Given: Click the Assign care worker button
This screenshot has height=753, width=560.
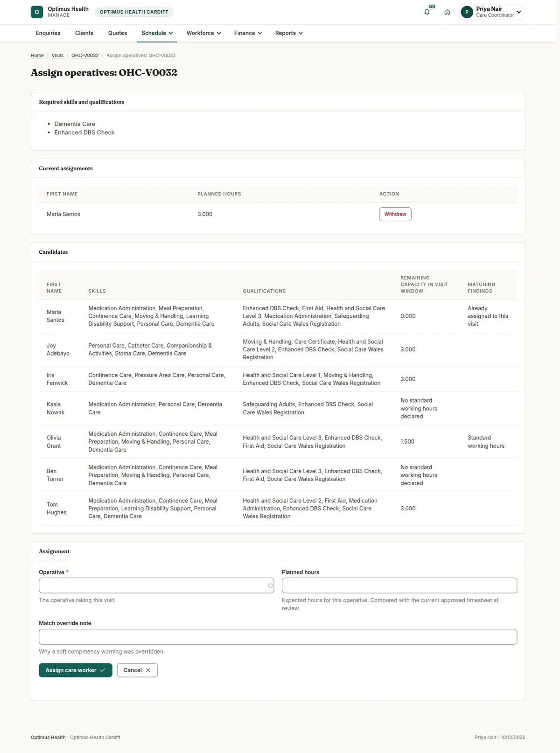Looking at the screenshot, I should click(76, 670).
